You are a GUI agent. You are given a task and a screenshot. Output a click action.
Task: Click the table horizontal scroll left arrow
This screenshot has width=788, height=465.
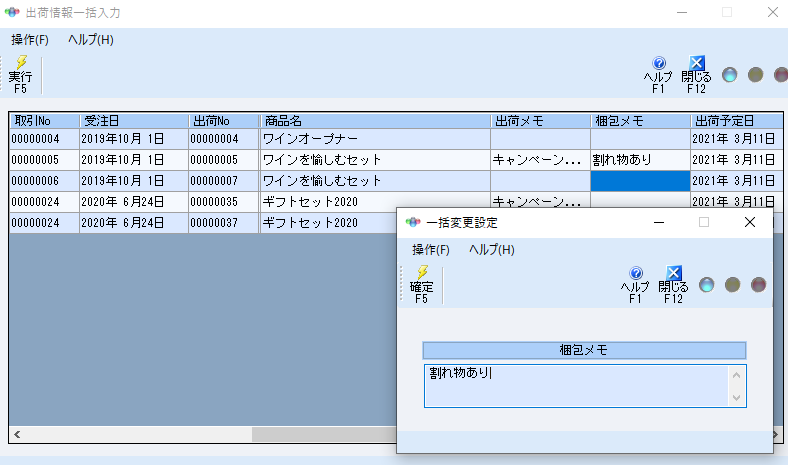pyautogui.click(x=17, y=434)
